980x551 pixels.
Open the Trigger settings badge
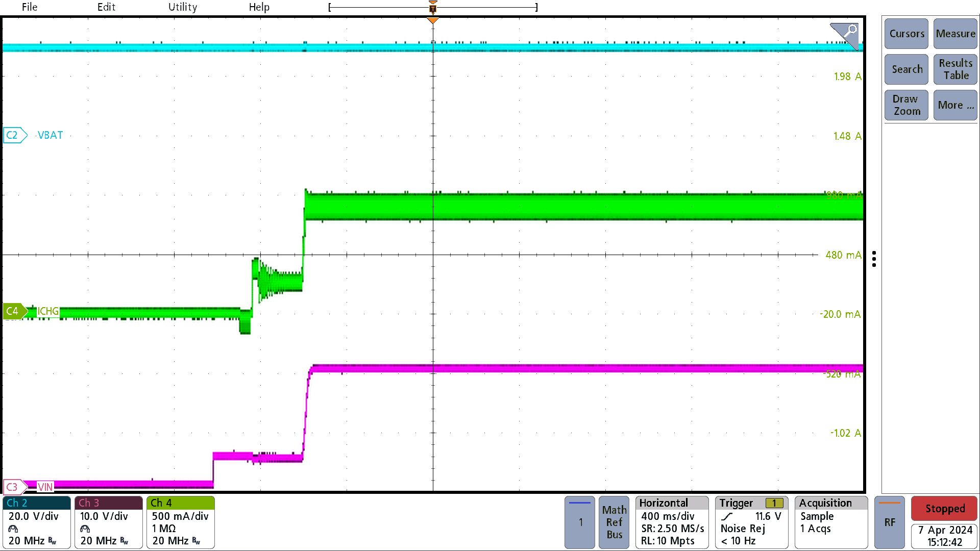(x=751, y=522)
